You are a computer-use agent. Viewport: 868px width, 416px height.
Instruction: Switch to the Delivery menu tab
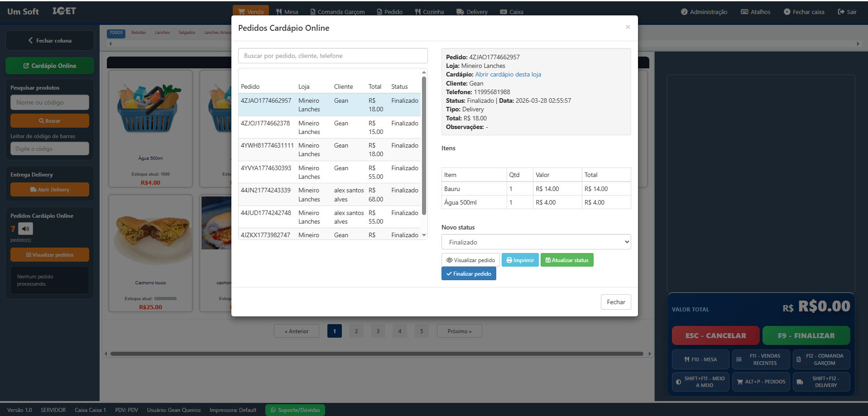point(472,12)
